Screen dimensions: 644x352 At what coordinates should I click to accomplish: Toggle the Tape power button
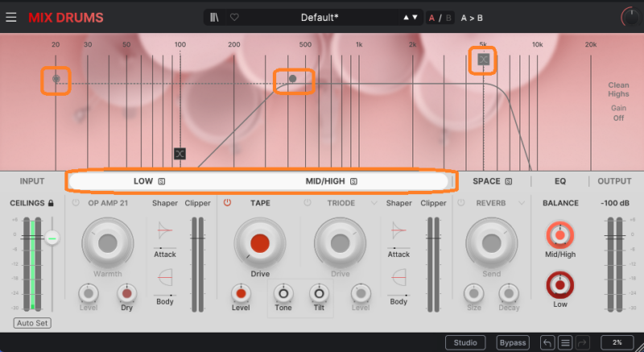227,203
